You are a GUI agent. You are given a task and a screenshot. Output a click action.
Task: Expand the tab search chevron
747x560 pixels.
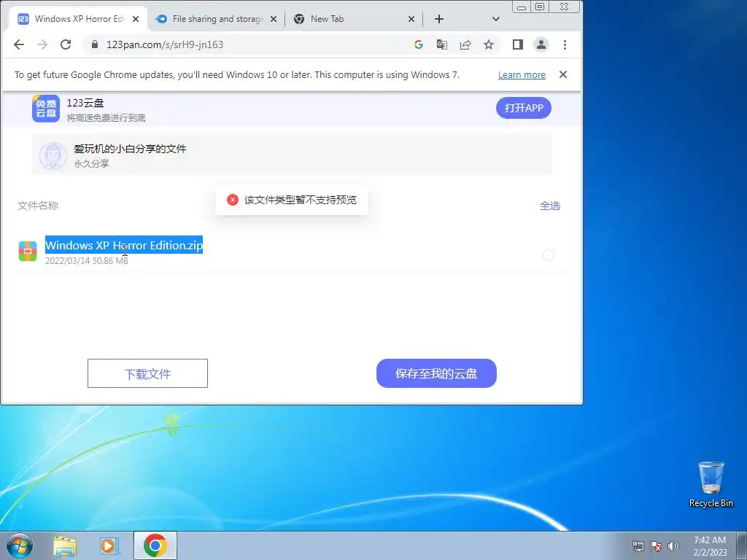[x=495, y=19]
